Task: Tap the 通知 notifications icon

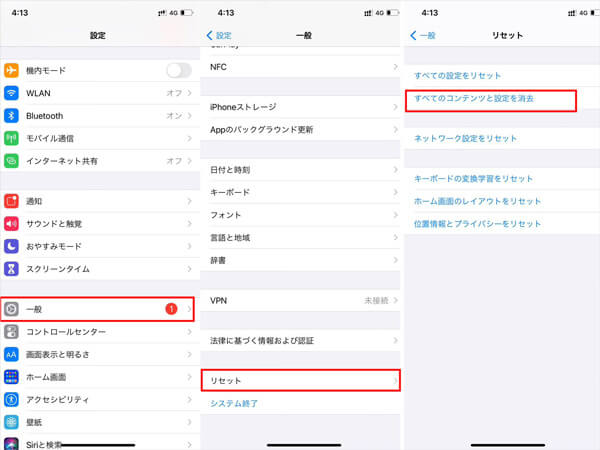Action: click(11, 201)
